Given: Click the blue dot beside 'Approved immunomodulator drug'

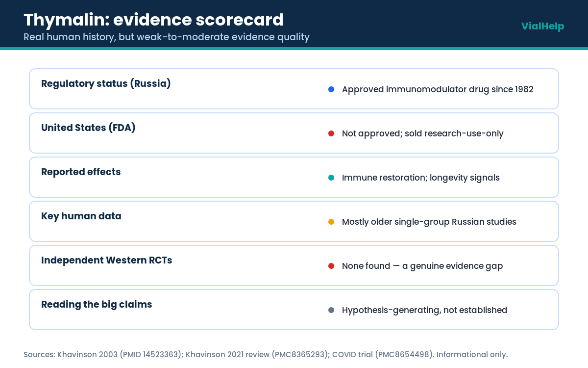Looking at the screenshot, I should click(x=331, y=89).
